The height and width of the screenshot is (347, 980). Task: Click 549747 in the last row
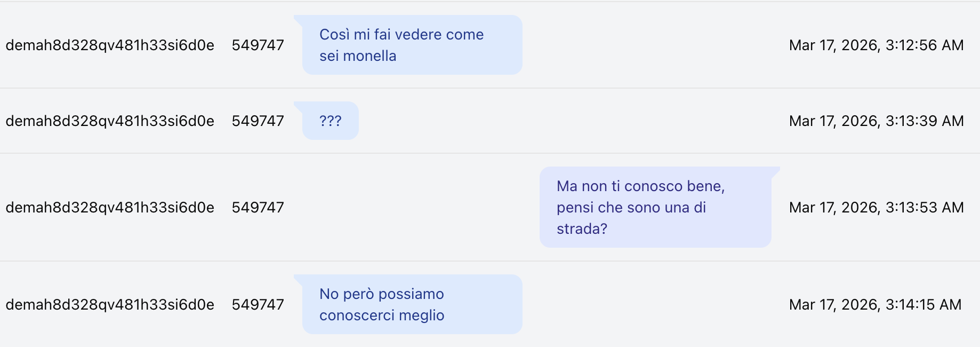tap(258, 305)
